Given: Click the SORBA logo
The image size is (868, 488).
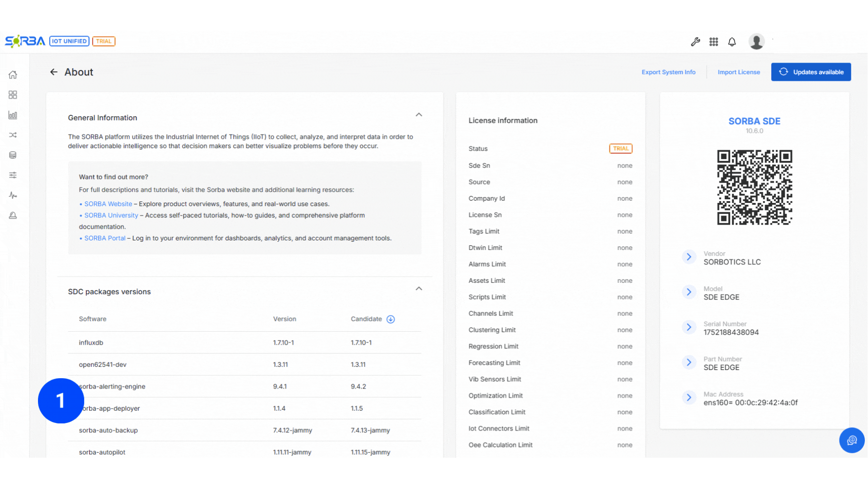Looking at the screenshot, I should coord(25,41).
